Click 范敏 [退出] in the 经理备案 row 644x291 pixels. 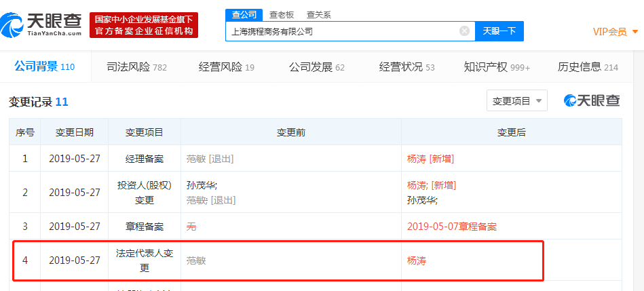(210, 159)
